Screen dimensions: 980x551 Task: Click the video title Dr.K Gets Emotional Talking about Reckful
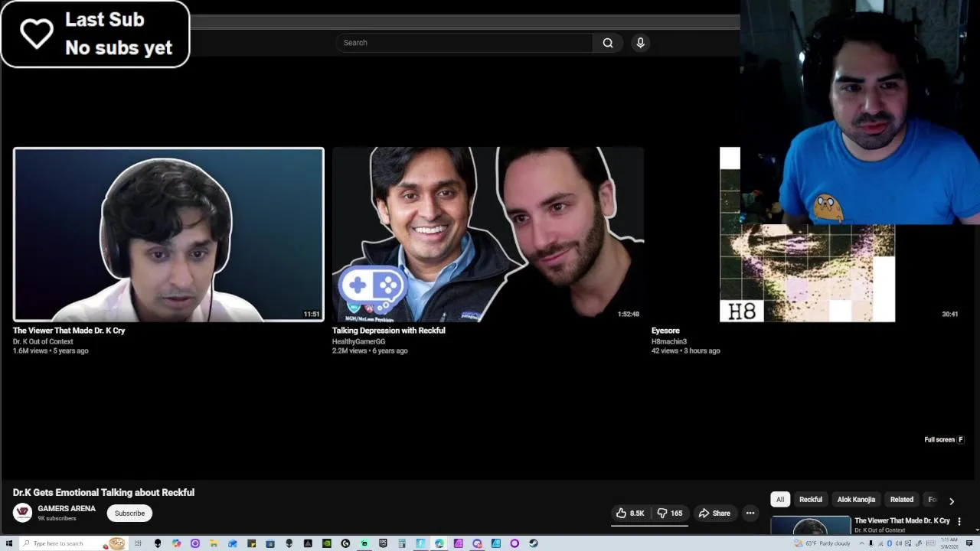(x=103, y=492)
